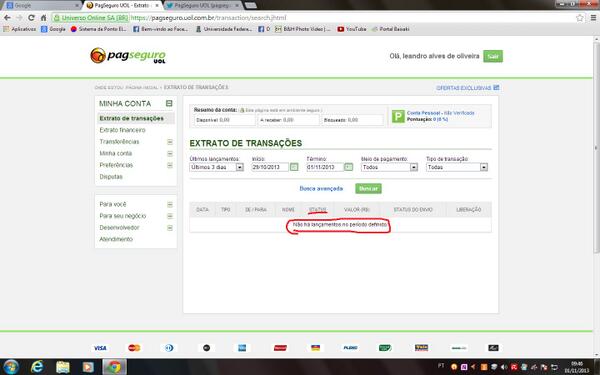Viewport: 600px width, 375px height.
Task: Expand the Para seu negócio section
Action: [170, 216]
